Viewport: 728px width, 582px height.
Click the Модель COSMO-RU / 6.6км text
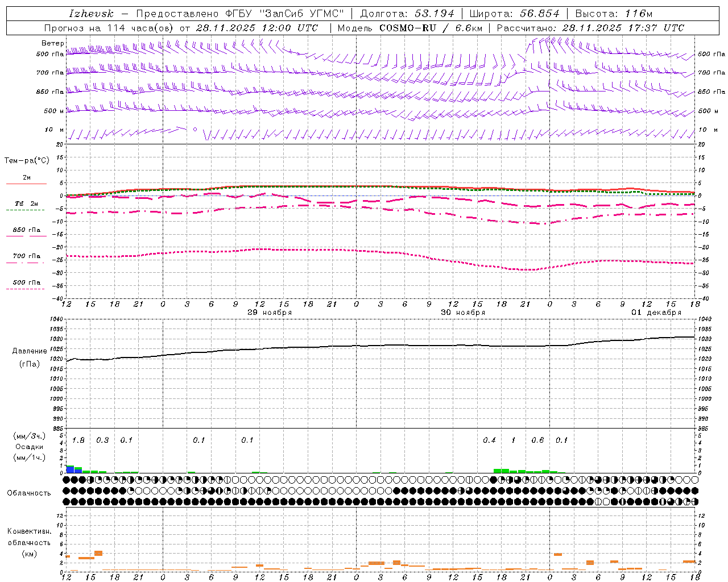(410, 28)
